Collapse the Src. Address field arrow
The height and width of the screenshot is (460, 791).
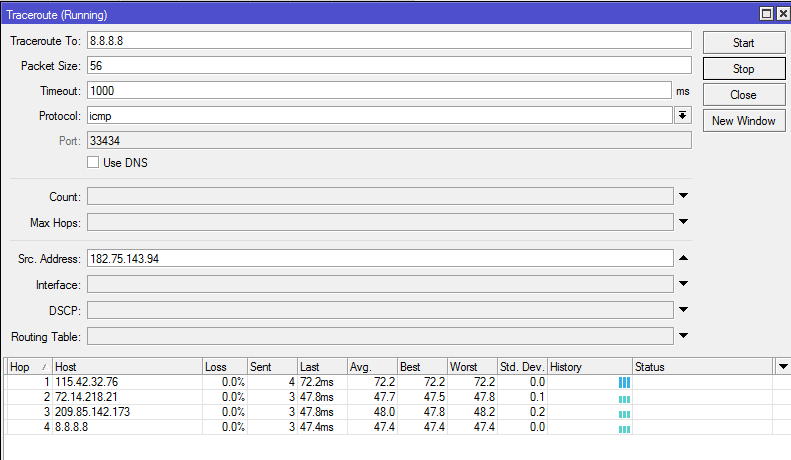pyautogui.click(x=684, y=258)
